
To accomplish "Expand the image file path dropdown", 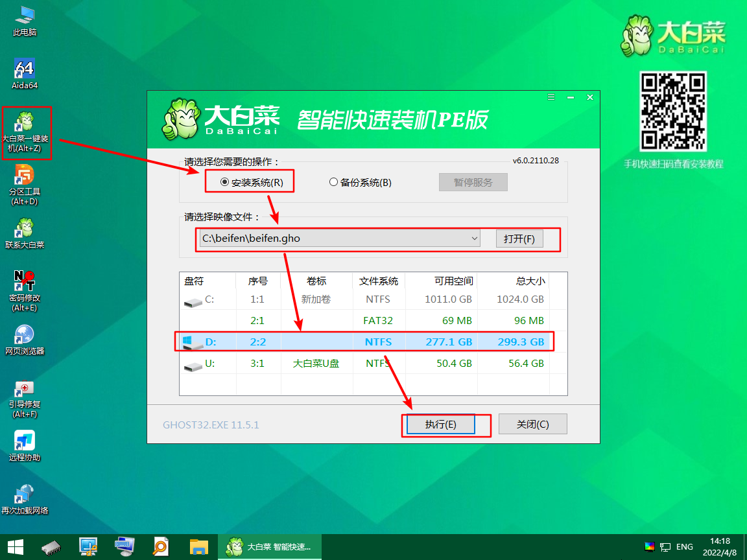I will [475, 239].
